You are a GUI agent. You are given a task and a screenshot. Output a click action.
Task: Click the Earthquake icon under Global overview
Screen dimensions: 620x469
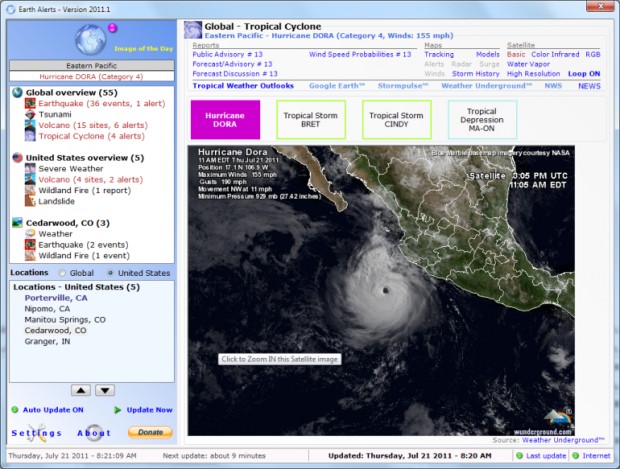30,104
